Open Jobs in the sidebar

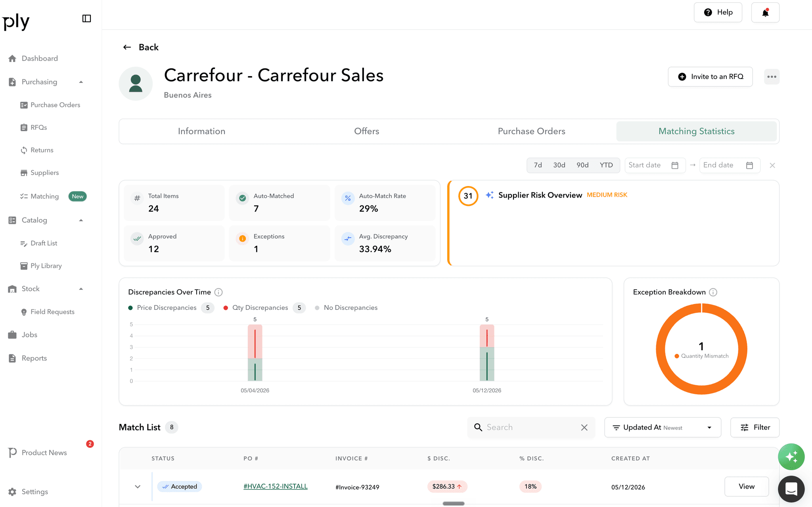tap(29, 335)
